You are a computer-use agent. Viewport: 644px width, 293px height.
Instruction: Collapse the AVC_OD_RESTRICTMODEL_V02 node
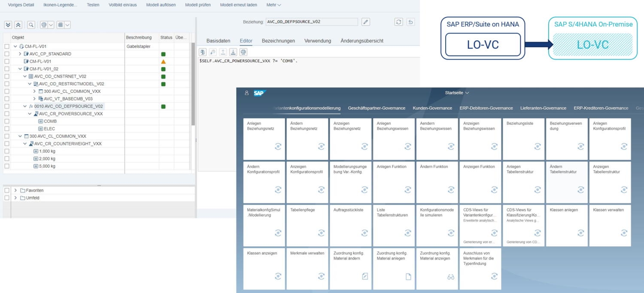30,84
